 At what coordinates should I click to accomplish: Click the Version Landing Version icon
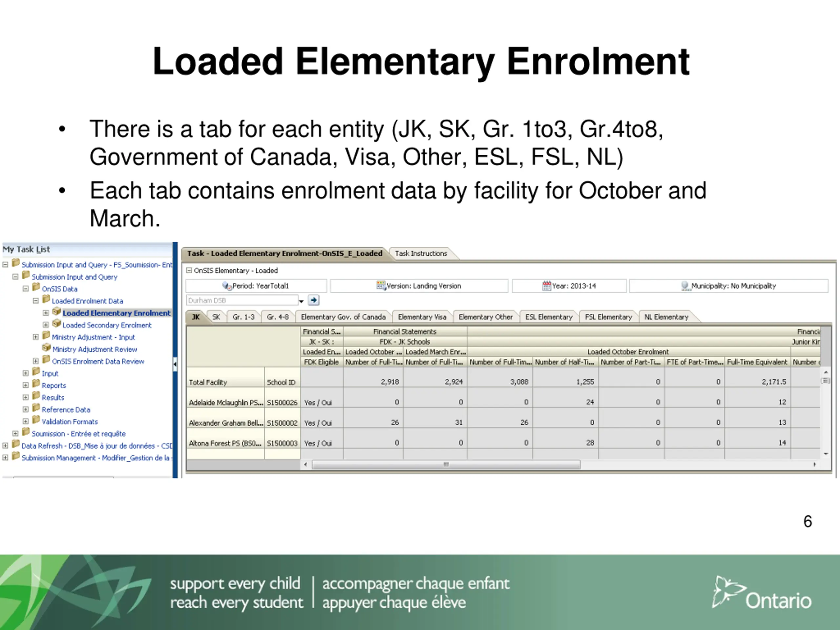coord(381,285)
